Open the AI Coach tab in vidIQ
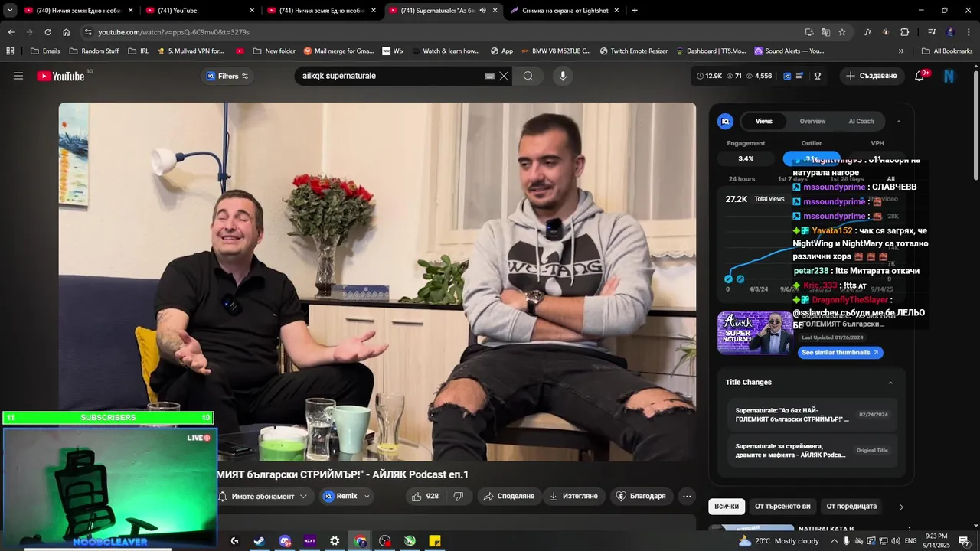 [861, 121]
